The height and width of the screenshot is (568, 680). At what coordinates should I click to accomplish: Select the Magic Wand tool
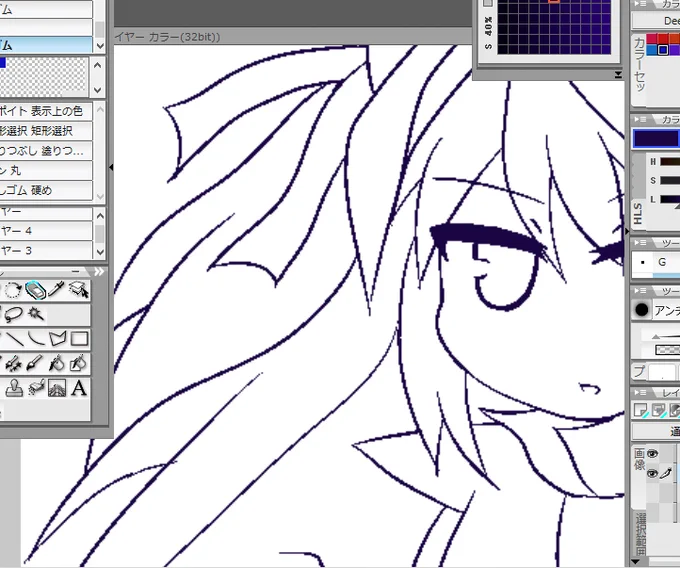[x=36, y=314]
